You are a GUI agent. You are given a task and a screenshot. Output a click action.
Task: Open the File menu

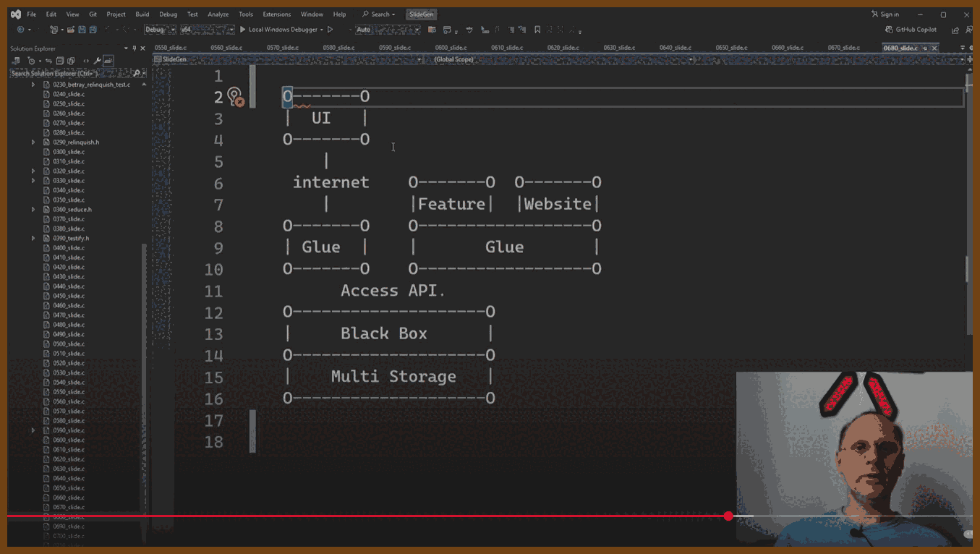coord(31,14)
